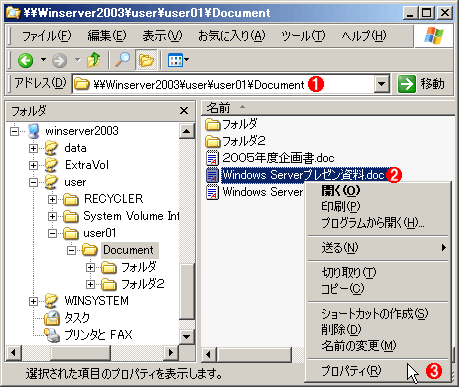Choose プロパティ(R) from context menu

pos(352,371)
